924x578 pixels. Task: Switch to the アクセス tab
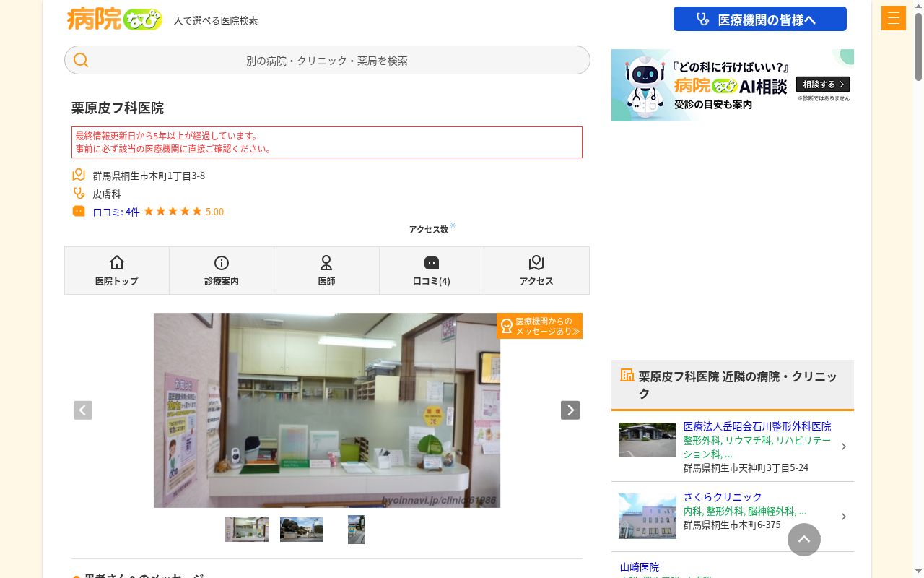click(536, 270)
